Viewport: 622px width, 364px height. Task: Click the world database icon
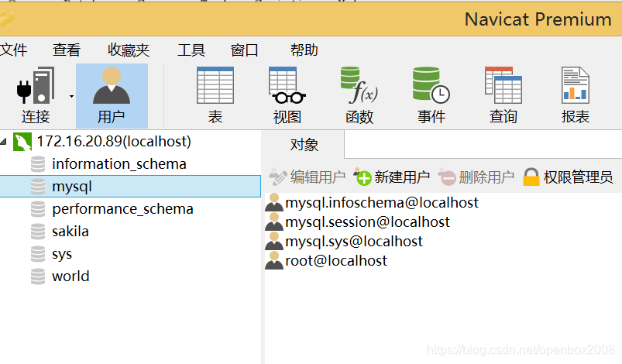(38, 276)
